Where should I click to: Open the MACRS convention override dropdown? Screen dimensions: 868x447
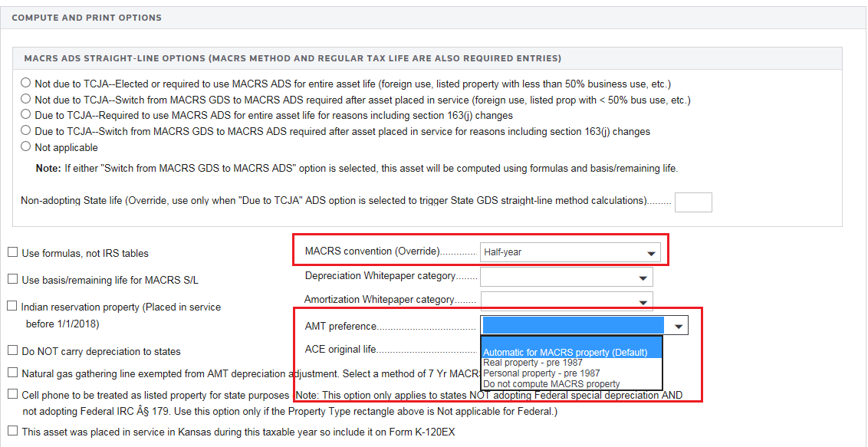click(x=651, y=252)
